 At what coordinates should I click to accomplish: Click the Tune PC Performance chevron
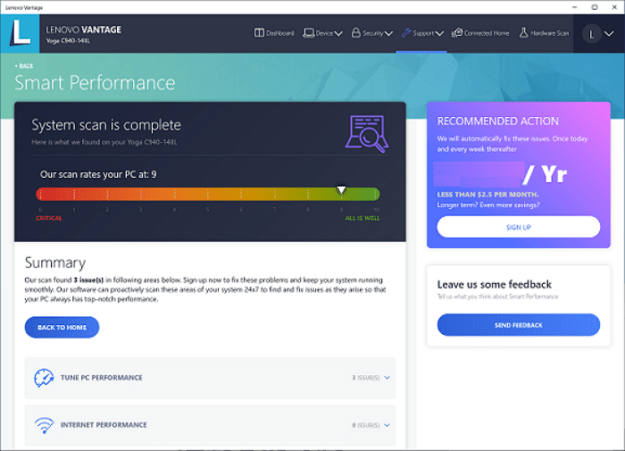click(x=387, y=378)
